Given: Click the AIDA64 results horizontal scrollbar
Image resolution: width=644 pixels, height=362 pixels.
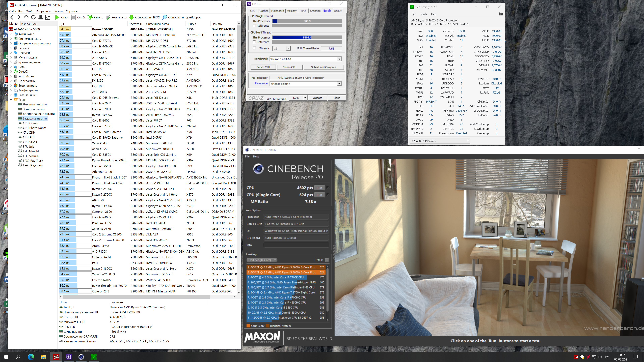Looking at the screenshot, I should 136,296.
